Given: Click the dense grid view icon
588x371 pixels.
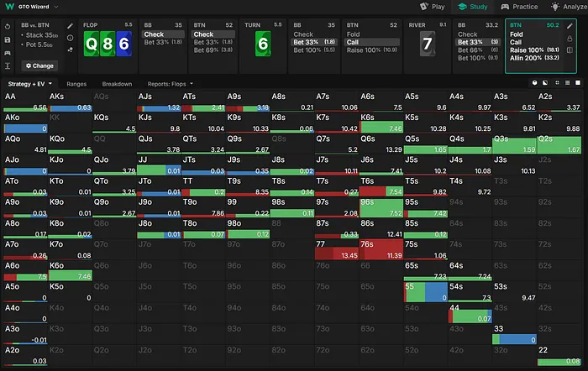Looking at the screenshot, I should (567, 83).
